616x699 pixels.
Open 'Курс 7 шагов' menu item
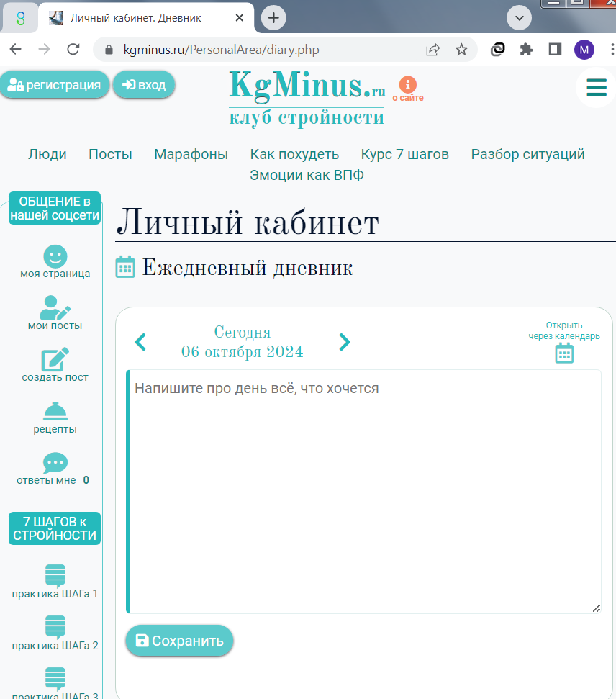coord(404,154)
